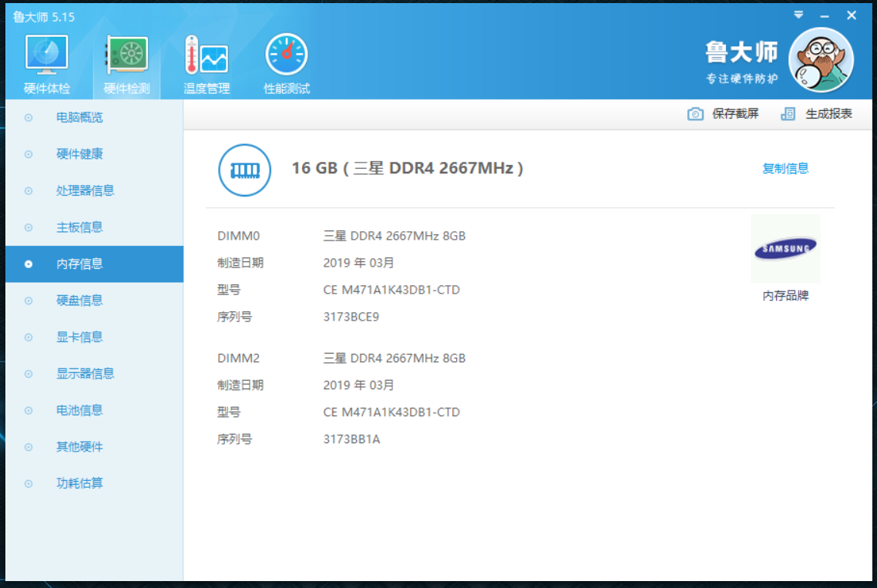
Task: Open 硬盘信息 in the sidebar
Action: pos(95,301)
